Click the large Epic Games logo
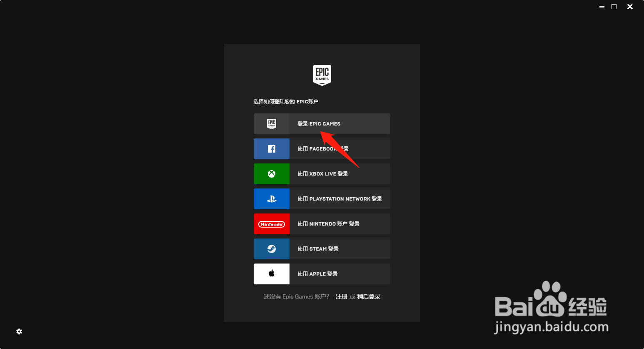 pyautogui.click(x=322, y=75)
